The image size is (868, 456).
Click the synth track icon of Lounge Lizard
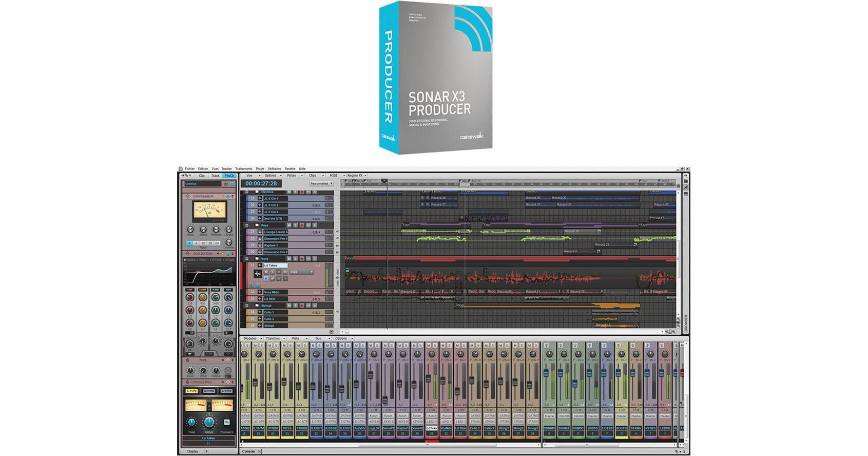[260, 232]
